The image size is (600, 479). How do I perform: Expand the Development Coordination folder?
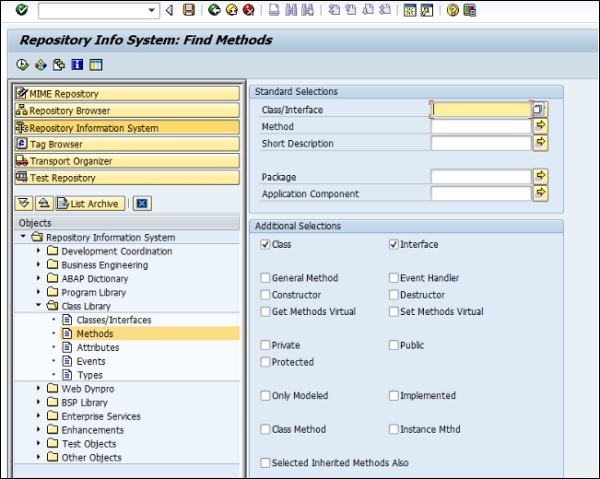click(x=38, y=251)
